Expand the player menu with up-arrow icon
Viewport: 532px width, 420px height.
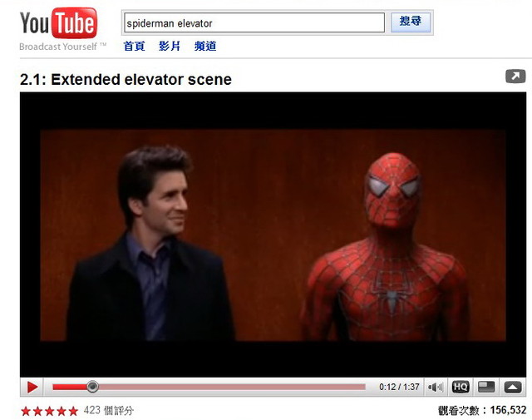(x=513, y=387)
